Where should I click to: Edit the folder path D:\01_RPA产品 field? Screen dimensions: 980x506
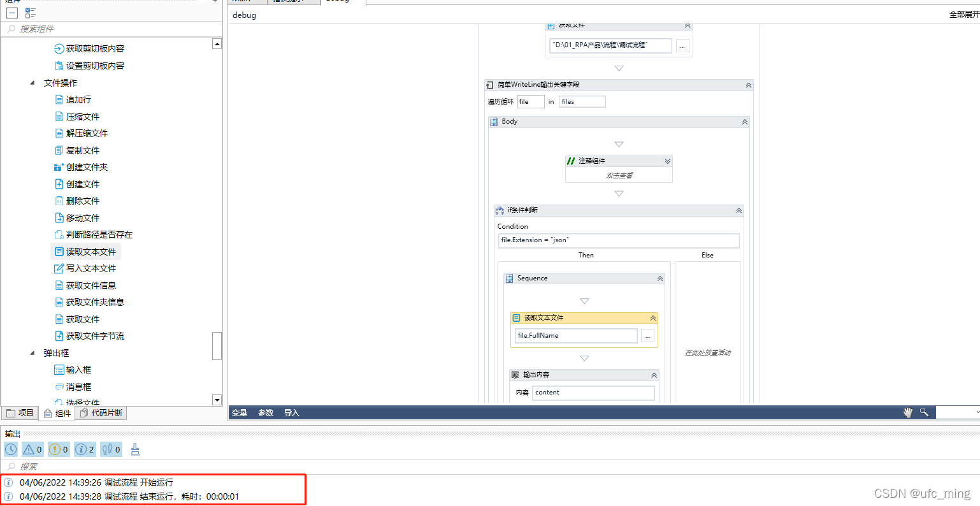(x=610, y=45)
